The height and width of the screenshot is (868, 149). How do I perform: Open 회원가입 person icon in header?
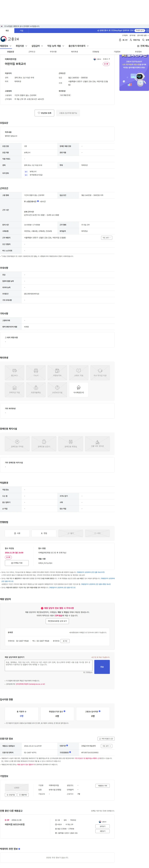pyautogui.click(x=131, y=40)
